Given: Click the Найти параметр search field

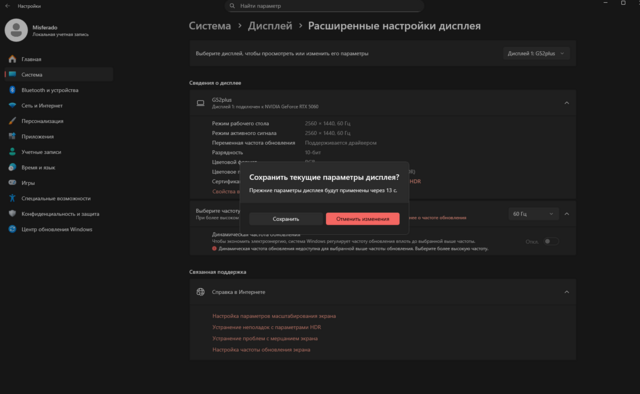Looking at the screenshot, I should tap(324, 6).
